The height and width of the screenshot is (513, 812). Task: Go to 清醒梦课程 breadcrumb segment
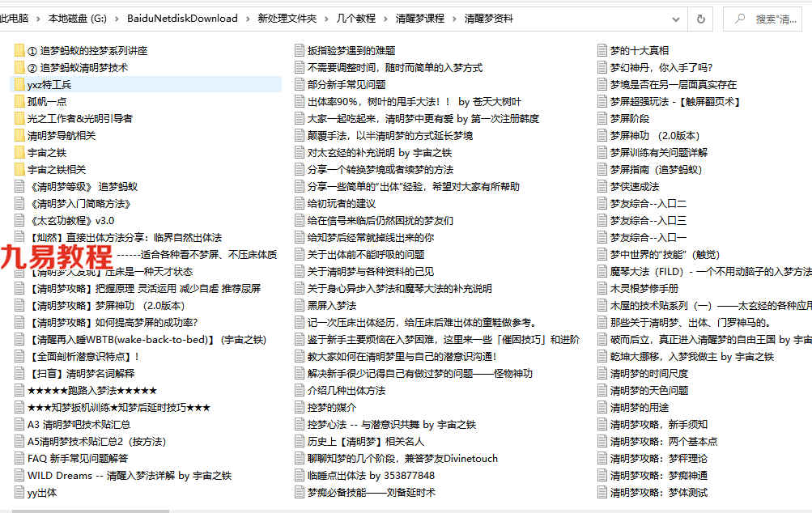point(420,19)
